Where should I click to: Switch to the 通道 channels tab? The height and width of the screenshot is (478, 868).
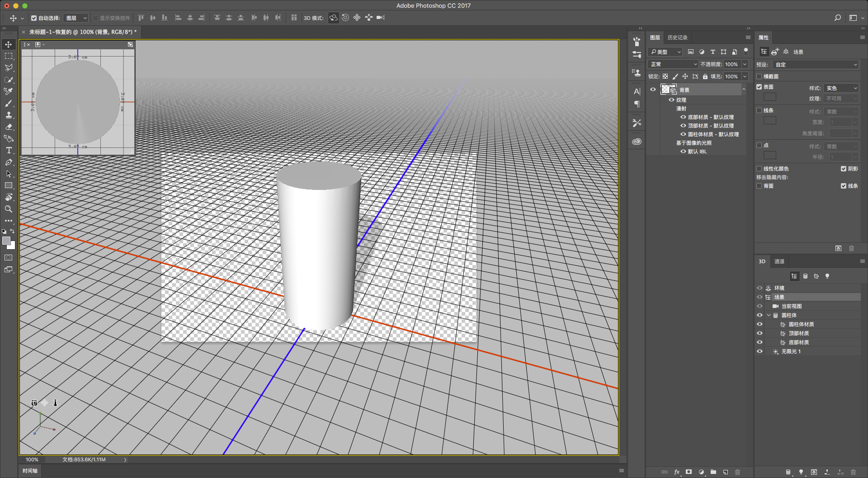[x=779, y=261]
